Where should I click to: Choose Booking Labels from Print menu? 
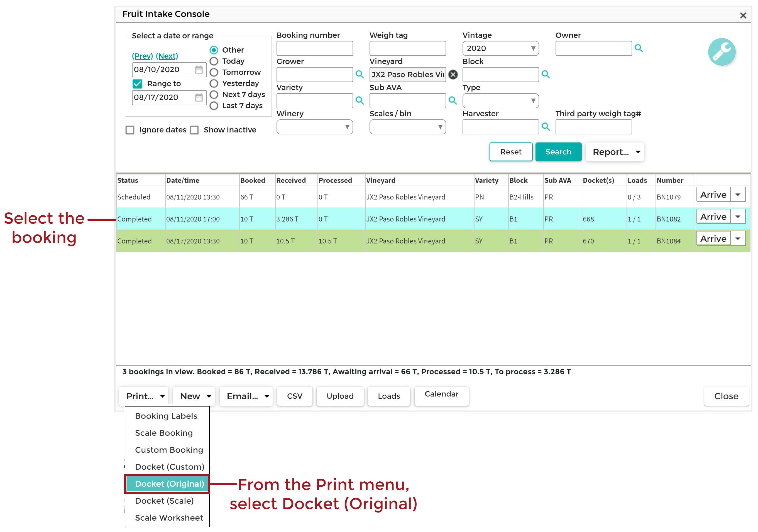(x=167, y=416)
